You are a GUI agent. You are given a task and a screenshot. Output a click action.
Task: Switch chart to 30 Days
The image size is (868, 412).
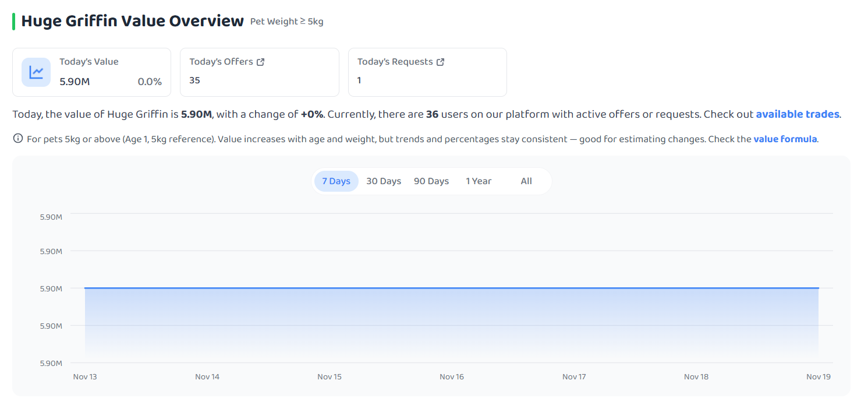tap(384, 181)
